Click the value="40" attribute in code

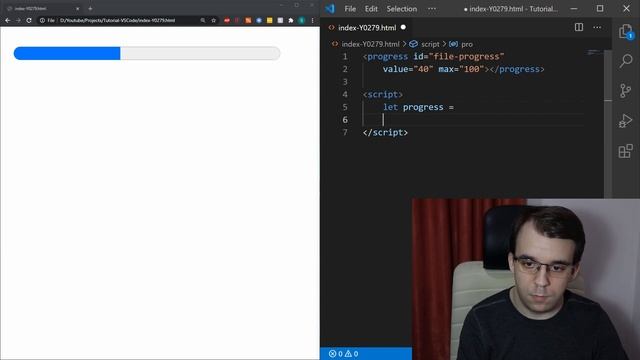408,69
